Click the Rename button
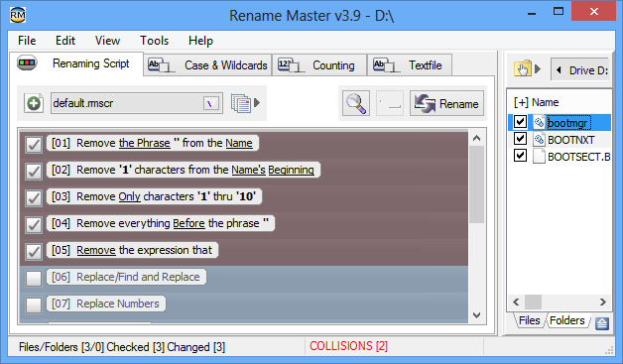Viewport: 623px width, 364px height. pyautogui.click(x=447, y=103)
